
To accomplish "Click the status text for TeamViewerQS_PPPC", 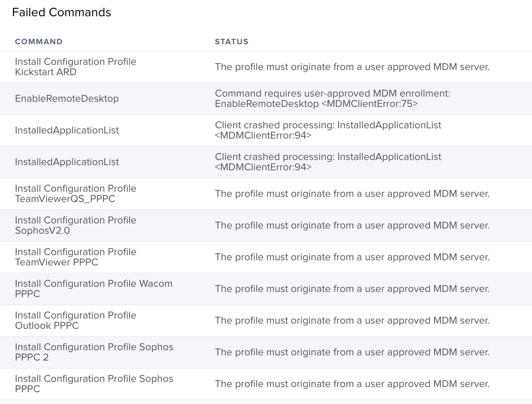I will 352,194.
